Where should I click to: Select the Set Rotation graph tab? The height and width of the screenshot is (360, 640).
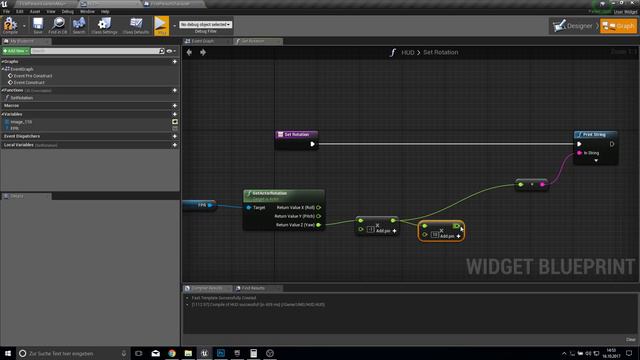(258, 41)
